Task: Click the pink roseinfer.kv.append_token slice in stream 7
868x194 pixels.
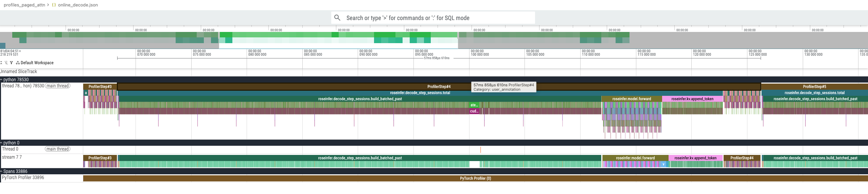Action: (695, 158)
